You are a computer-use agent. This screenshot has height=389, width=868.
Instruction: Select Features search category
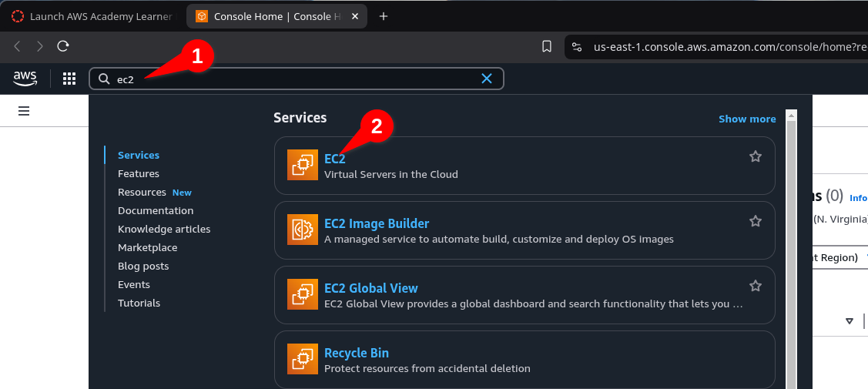139,174
